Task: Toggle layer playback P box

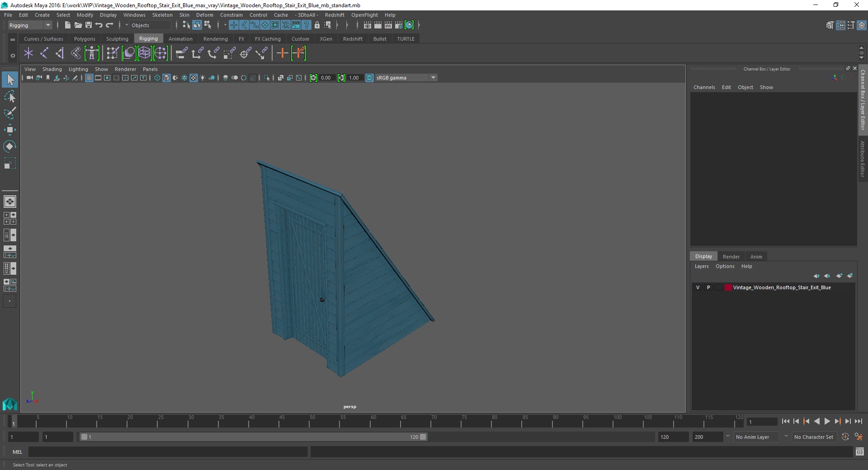Action: [708, 287]
